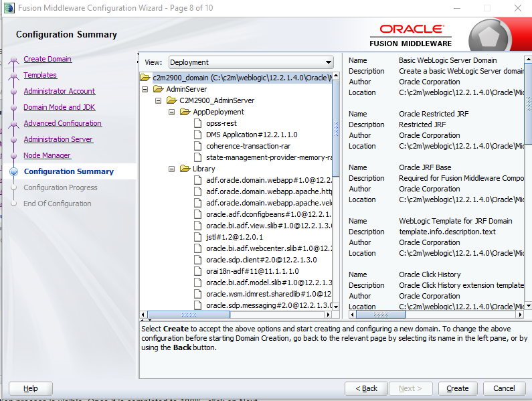Click the 'Oracle Click History' template name

[430, 274]
